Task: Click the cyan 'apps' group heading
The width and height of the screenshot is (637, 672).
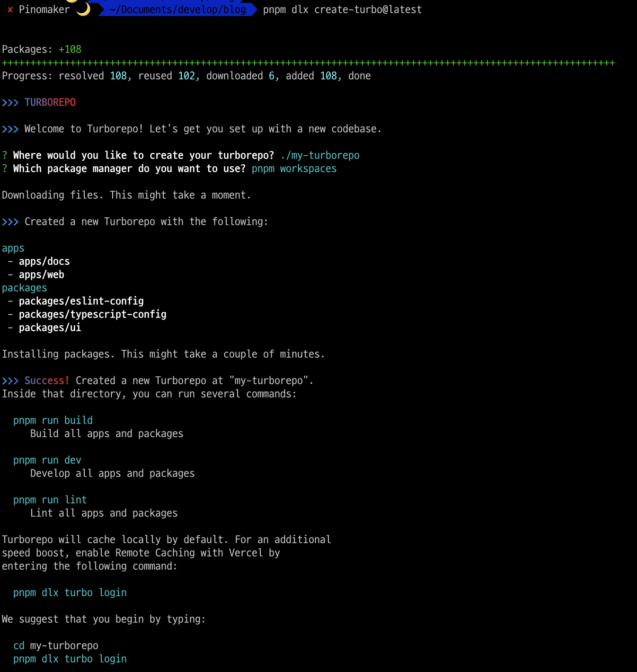Action: [13, 248]
